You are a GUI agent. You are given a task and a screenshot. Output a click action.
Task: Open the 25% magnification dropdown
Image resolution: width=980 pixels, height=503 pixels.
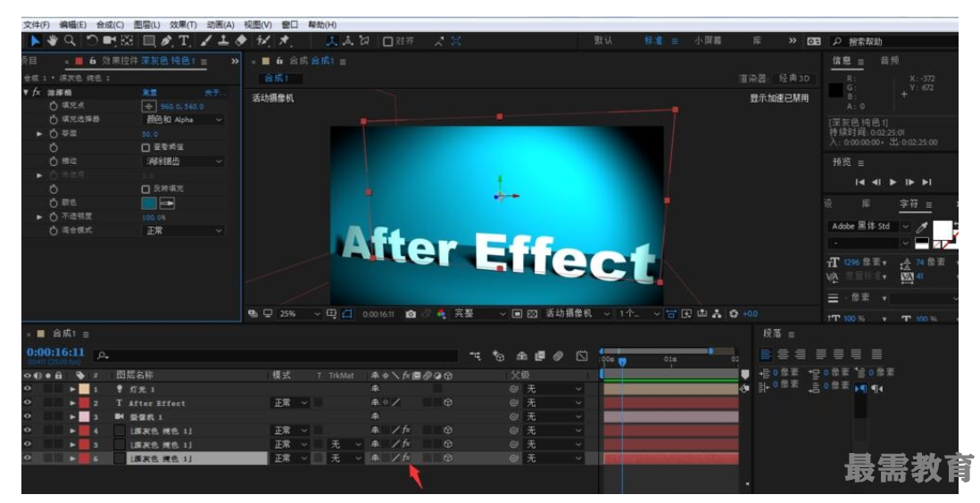(x=300, y=314)
